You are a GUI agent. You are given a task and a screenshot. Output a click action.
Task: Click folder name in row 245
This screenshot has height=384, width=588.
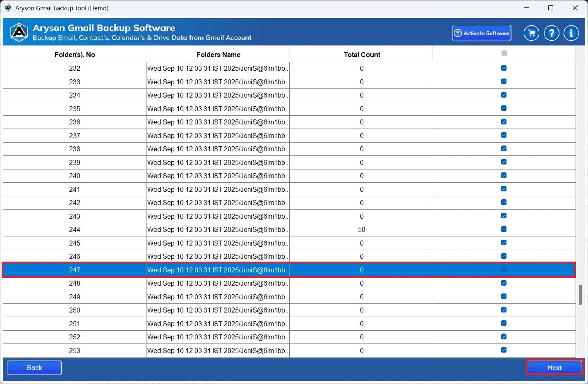pyautogui.click(x=218, y=243)
